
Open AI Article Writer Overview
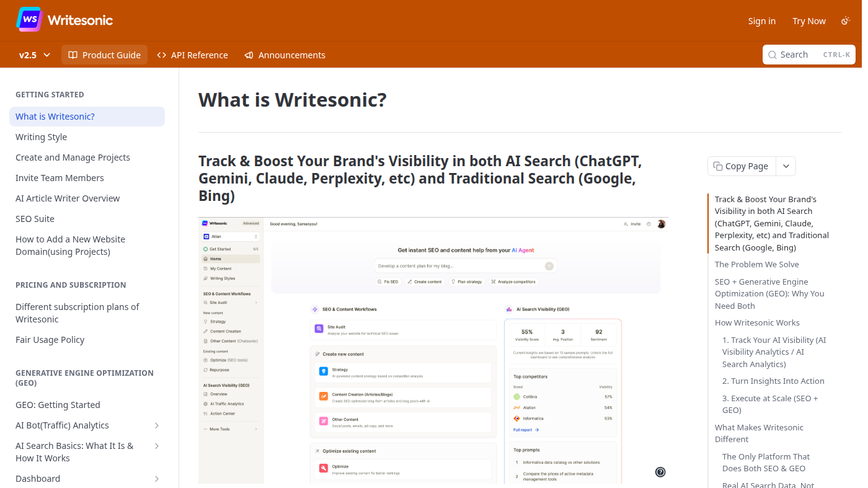pos(87,198)
